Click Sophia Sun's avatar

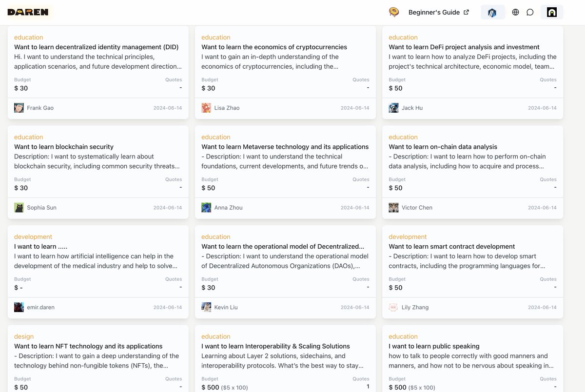tap(19, 207)
